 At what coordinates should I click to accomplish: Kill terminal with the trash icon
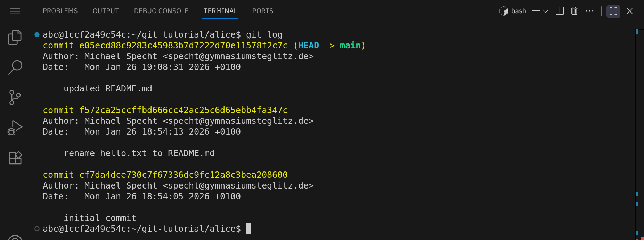[574, 11]
